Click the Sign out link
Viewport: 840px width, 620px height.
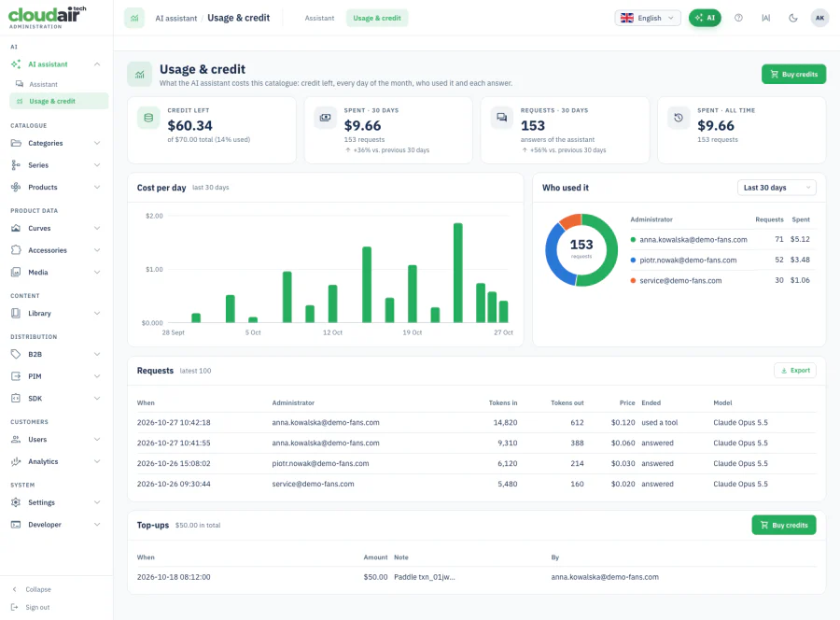pos(37,607)
